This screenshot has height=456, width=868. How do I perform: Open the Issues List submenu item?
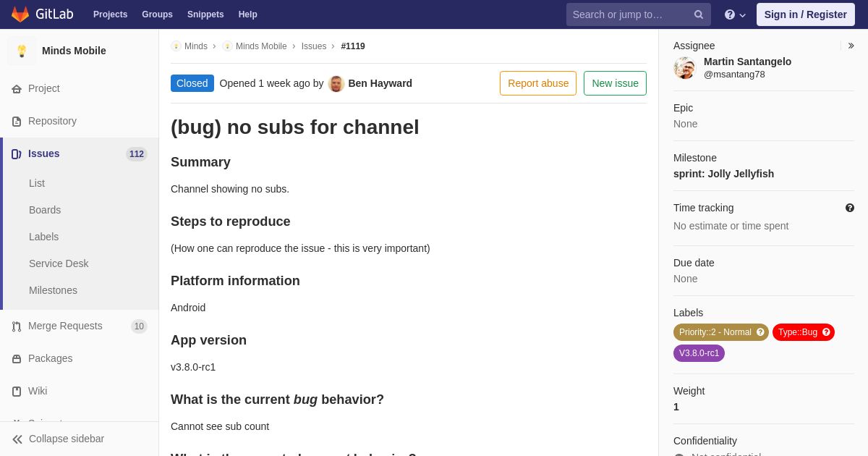pyautogui.click(x=37, y=183)
